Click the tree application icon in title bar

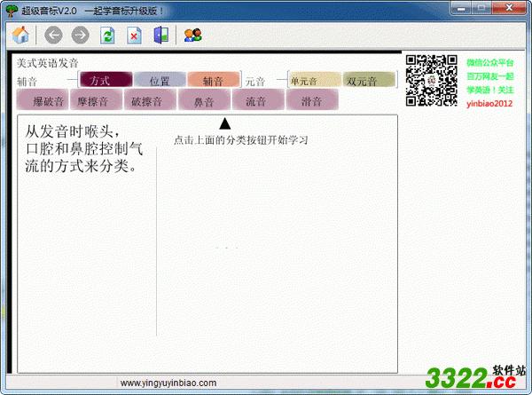click(x=12, y=11)
